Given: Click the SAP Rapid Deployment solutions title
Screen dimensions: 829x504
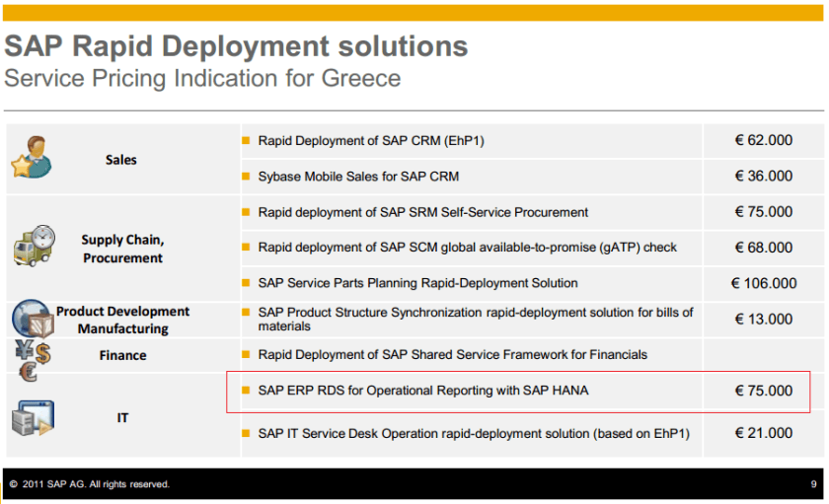Looking at the screenshot, I should click(x=236, y=45).
